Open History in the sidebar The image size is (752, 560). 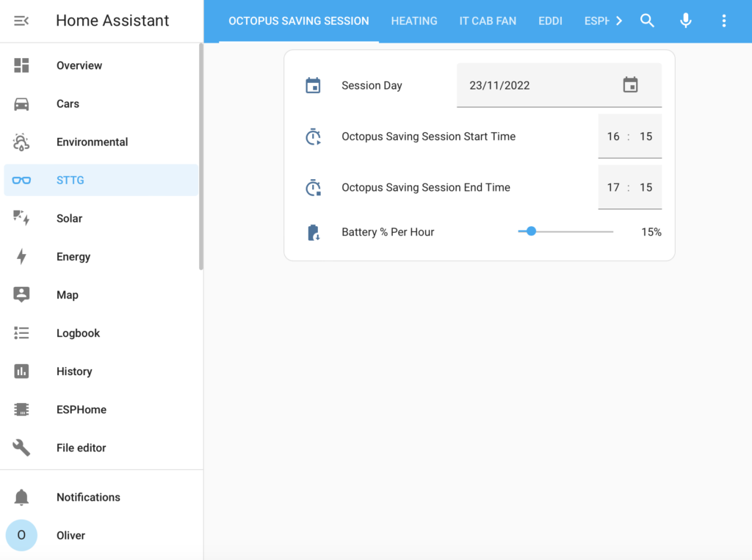pyautogui.click(x=101, y=371)
